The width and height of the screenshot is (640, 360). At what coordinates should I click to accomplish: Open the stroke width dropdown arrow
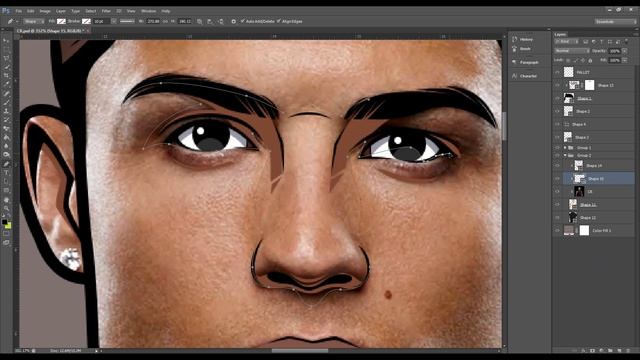click(x=114, y=21)
